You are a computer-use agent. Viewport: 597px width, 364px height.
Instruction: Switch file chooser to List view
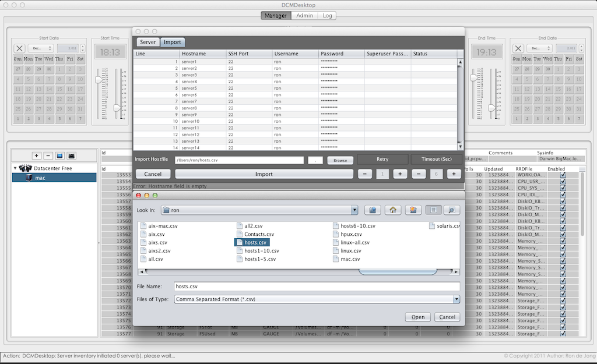(x=433, y=210)
